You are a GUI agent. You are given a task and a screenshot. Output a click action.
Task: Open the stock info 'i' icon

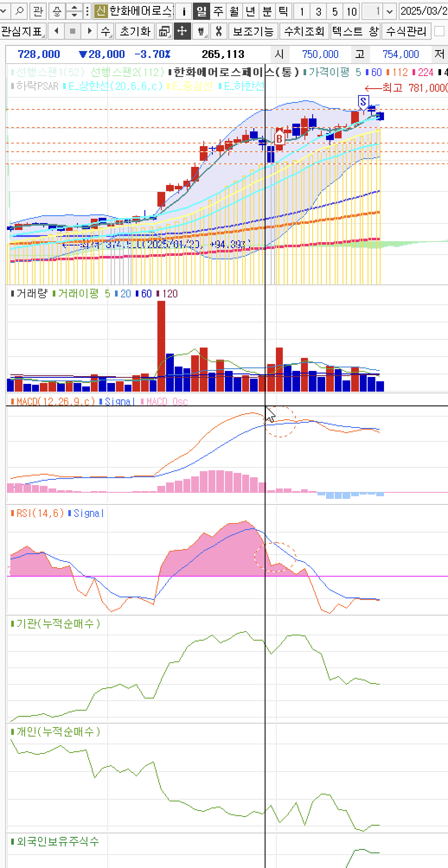184,11
